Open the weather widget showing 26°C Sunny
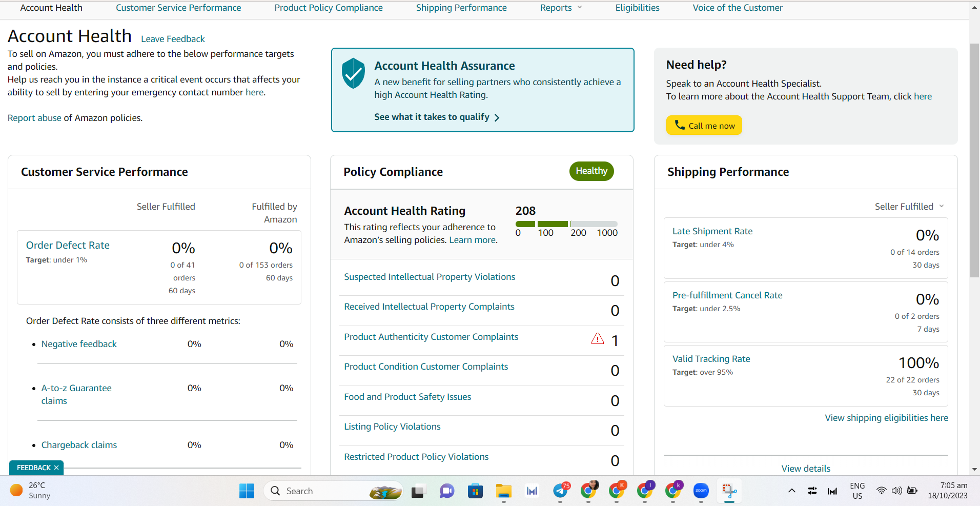The width and height of the screenshot is (980, 506). (x=31, y=491)
